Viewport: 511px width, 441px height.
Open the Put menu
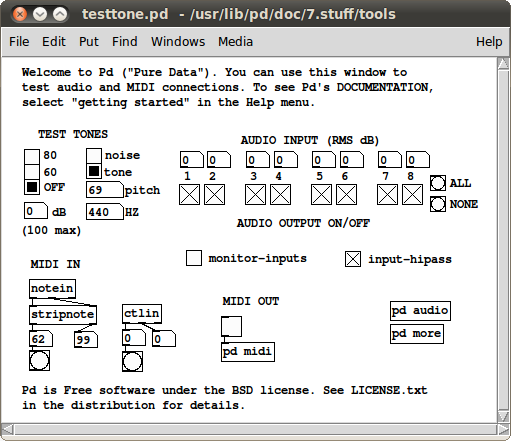[x=89, y=42]
